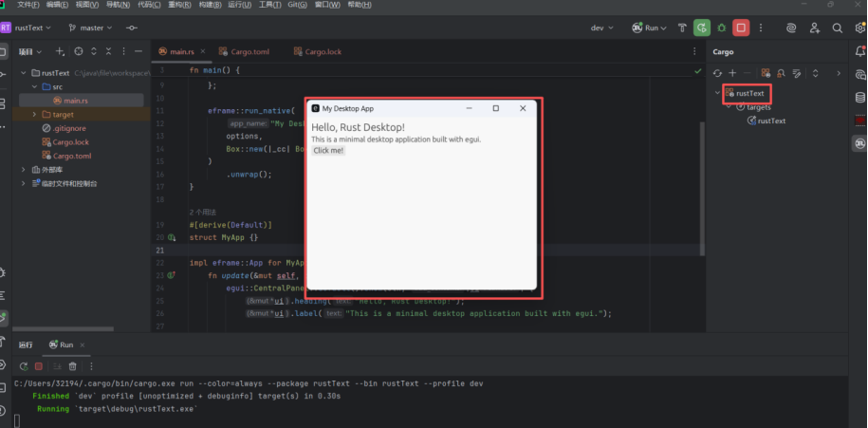Open the Run configuration dropdown
The image size is (868, 428).
(x=650, y=28)
